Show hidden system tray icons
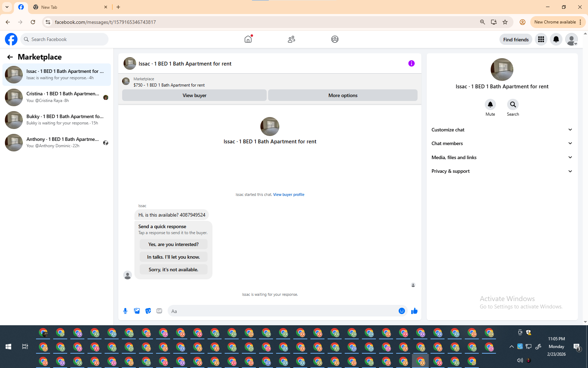 click(512, 347)
